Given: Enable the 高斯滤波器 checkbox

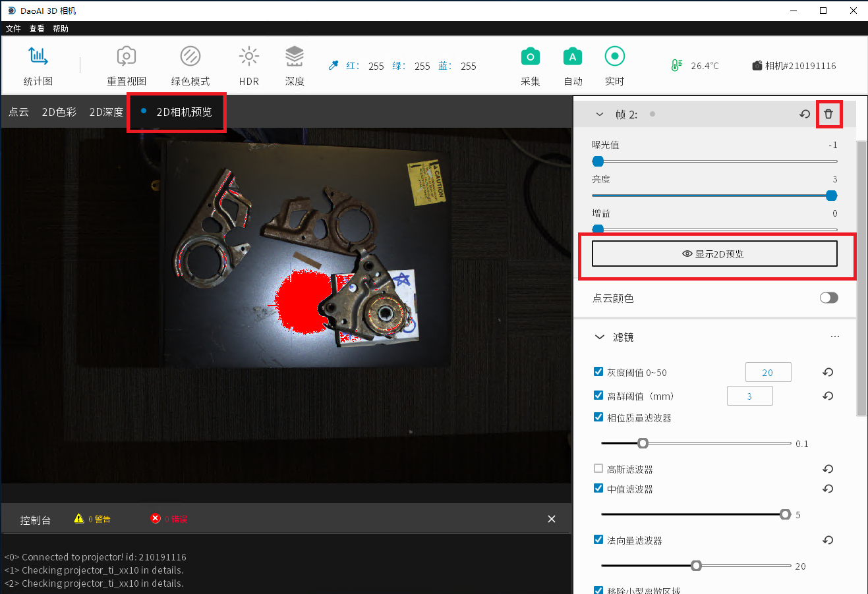Looking at the screenshot, I should tap(598, 468).
